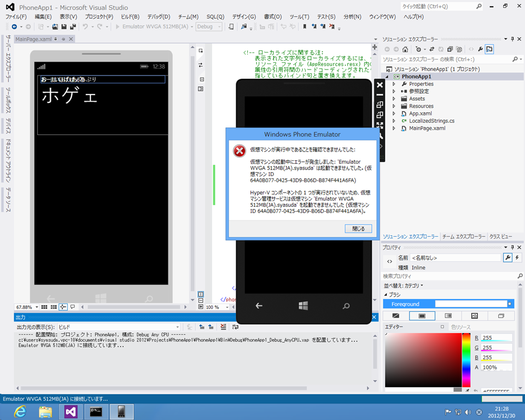
Task: Click the Open File toolbar icon
Action: tap(55, 26)
